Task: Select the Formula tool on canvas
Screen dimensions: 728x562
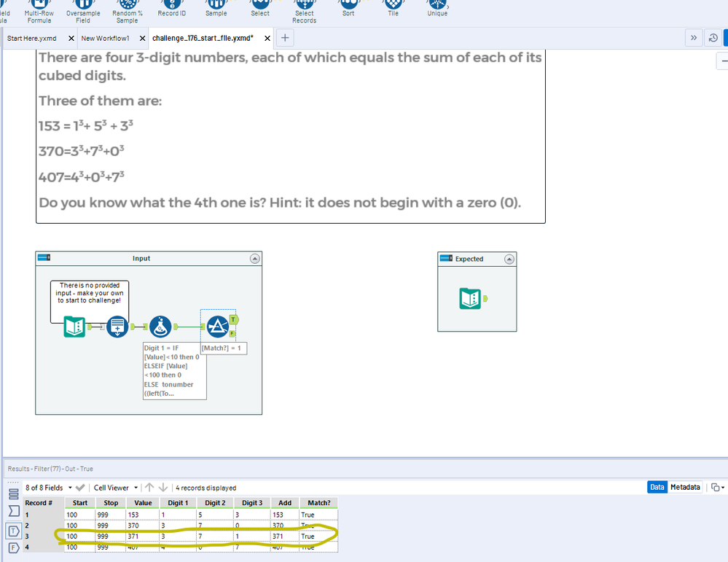Action: tap(160, 327)
